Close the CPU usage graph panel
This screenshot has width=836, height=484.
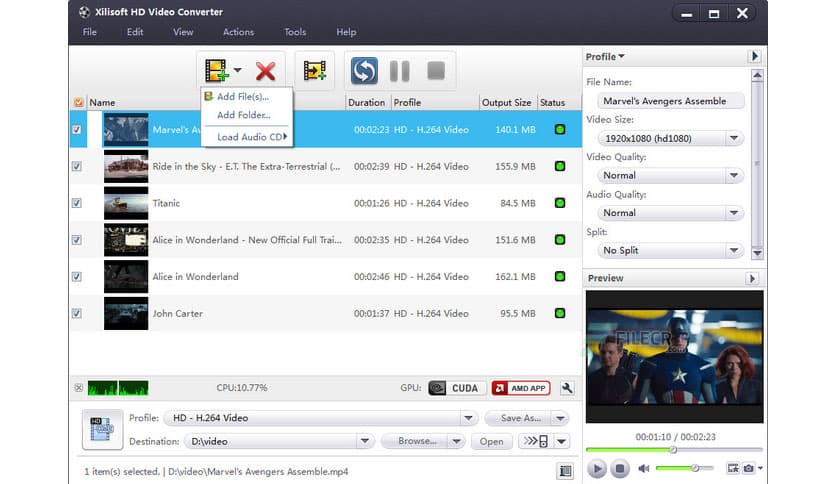pyautogui.click(x=78, y=388)
